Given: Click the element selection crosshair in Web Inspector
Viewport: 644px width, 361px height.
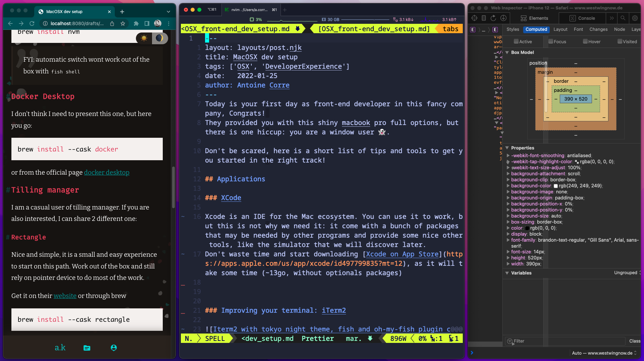Looking at the screenshot, I should coord(474,18).
